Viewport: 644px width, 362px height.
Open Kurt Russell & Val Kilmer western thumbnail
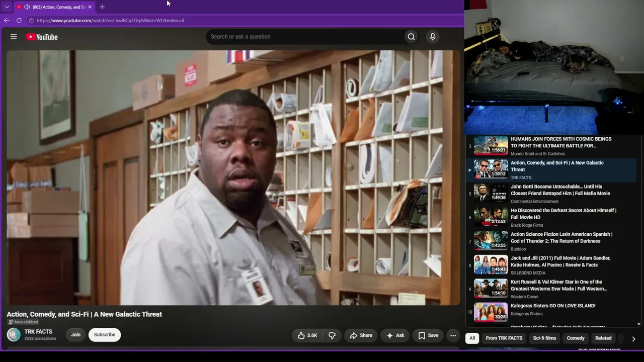point(491,289)
